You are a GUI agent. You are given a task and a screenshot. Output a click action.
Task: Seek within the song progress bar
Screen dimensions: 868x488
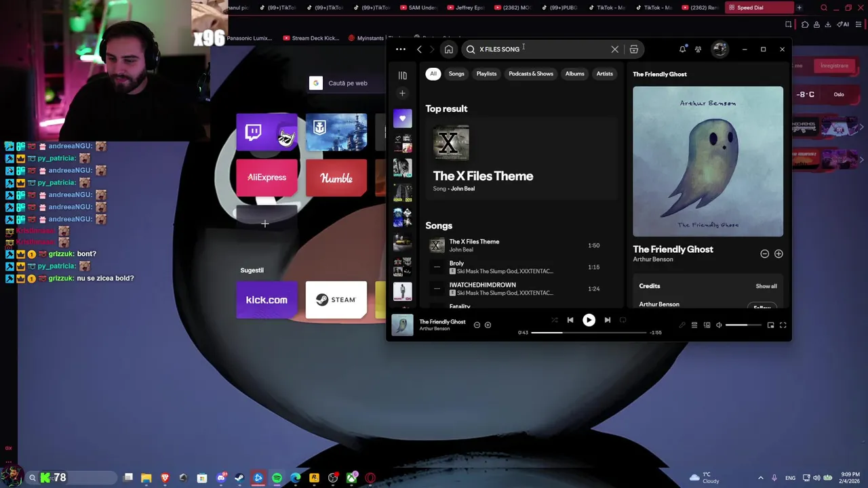click(x=589, y=333)
